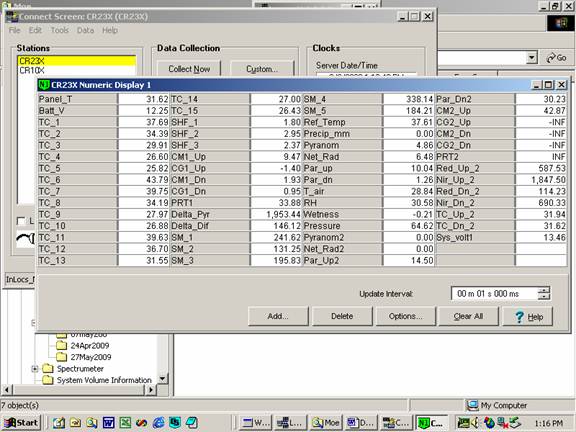Select the Batt_V value cell 12.25
Viewport: 576px width, 432px height.
[x=144, y=111]
